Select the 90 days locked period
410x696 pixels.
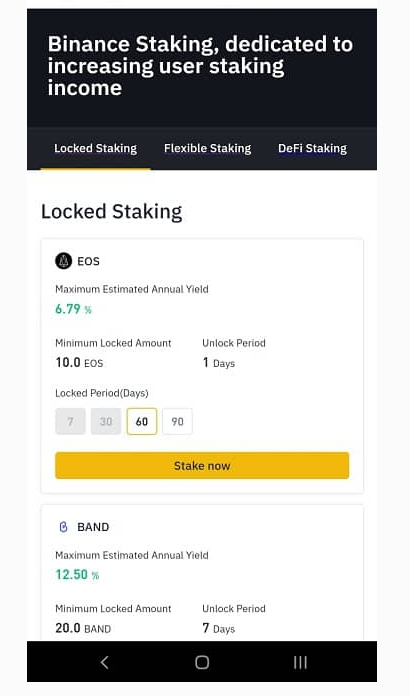(x=177, y=421)
